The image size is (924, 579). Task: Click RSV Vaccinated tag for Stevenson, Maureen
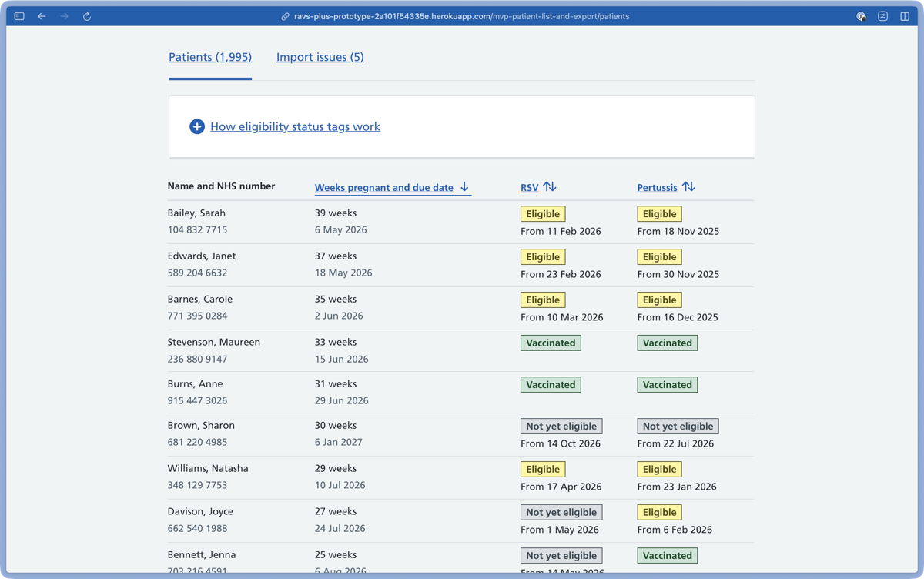(551, 343)
